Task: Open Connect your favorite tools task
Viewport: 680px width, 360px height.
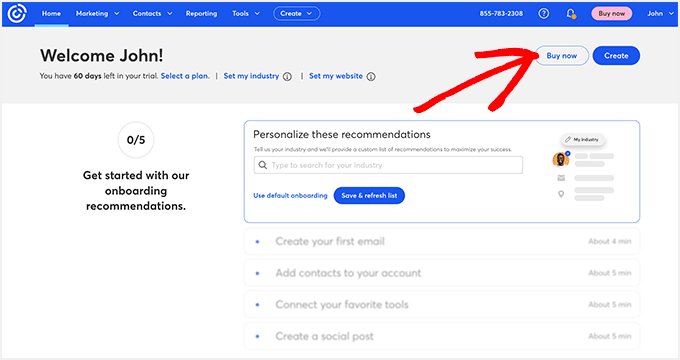Action: click(x=442, y=305)
